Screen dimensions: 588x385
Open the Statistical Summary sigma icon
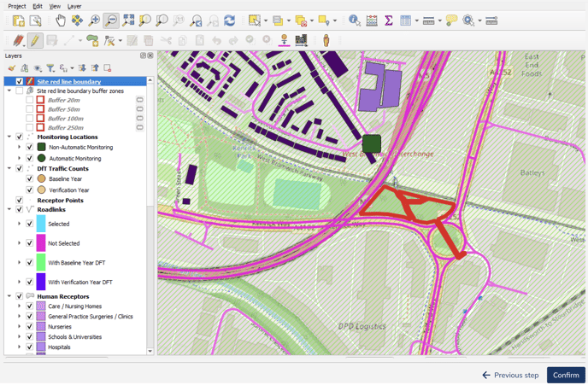[388, 20]
